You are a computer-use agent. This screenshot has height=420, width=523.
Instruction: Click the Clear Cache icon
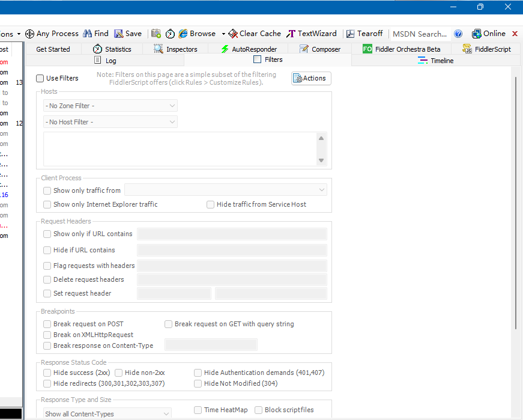tap(233, 34)
